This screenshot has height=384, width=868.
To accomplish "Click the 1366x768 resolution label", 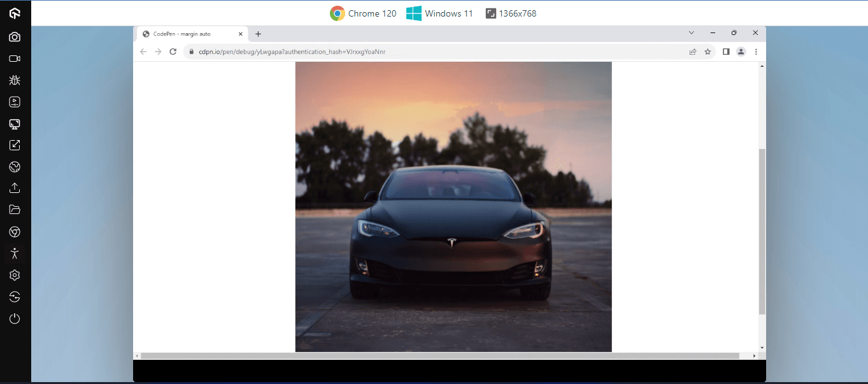I will (x=511, y=13).
